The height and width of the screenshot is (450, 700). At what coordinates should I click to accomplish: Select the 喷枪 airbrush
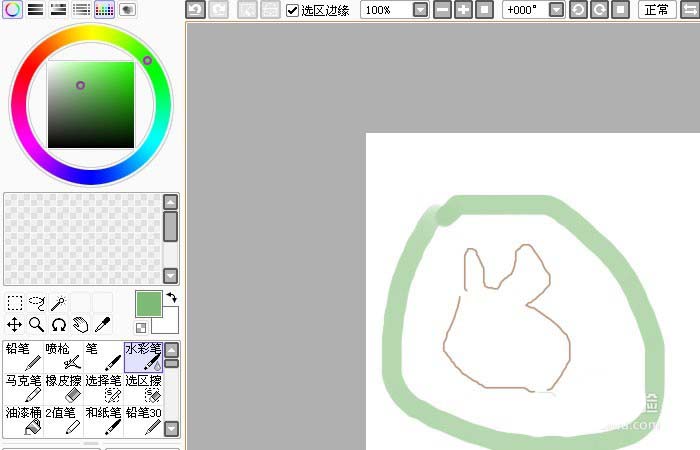(63, 357)
